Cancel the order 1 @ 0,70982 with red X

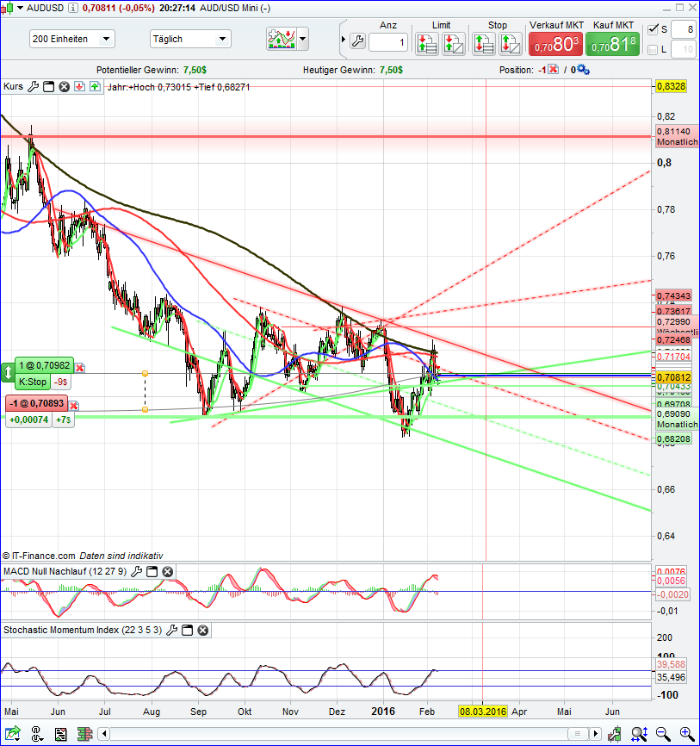[x=80, y=368]
